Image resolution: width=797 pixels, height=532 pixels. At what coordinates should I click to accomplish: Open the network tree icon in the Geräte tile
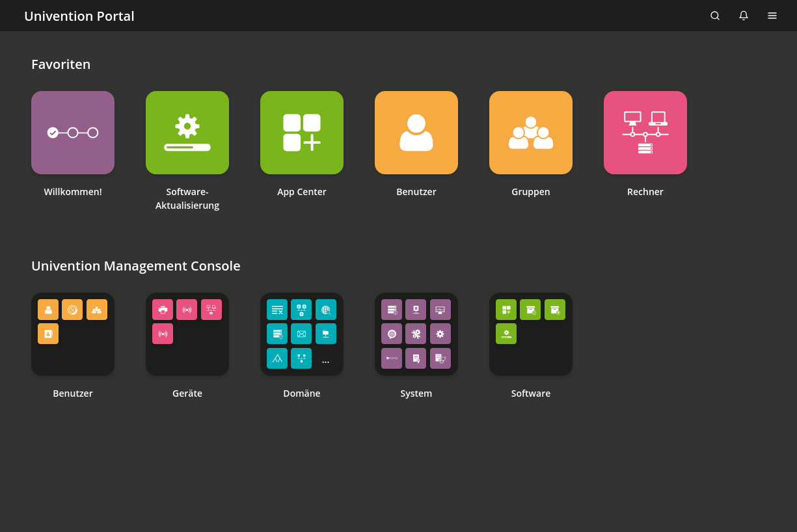[x=211, y=310]
